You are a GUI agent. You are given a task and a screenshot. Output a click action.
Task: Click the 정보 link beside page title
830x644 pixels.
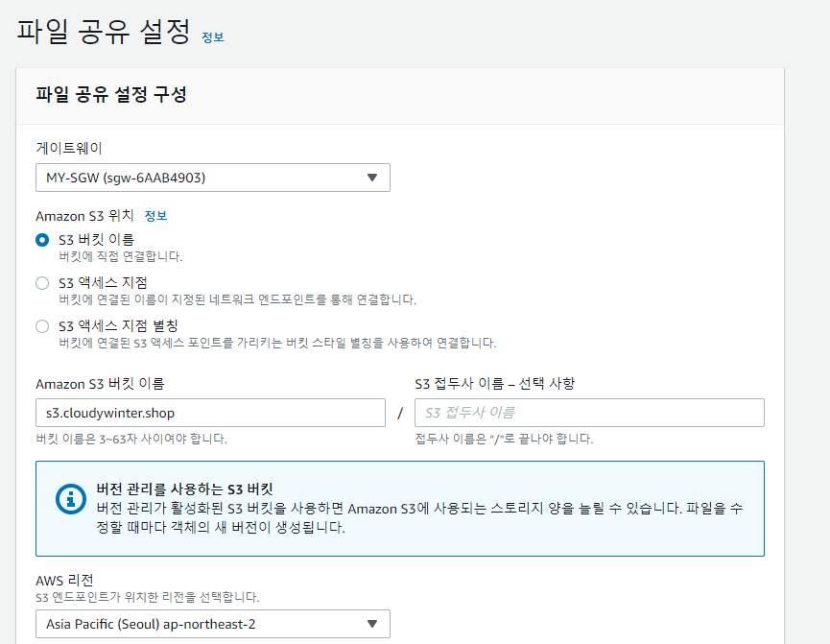click(x=213, y=37)
